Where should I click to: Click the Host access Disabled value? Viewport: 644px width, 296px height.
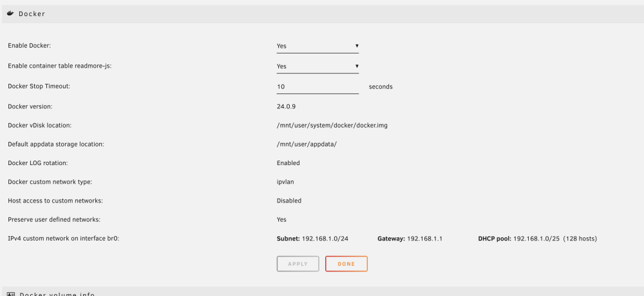289,201
